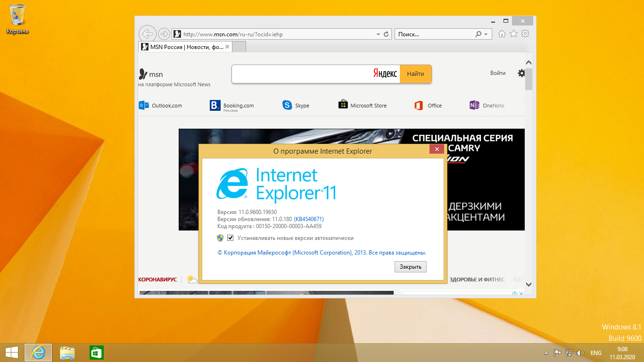Click the ENG language indicator
This screenshot has width=644, height=362.
click(596, 353)
